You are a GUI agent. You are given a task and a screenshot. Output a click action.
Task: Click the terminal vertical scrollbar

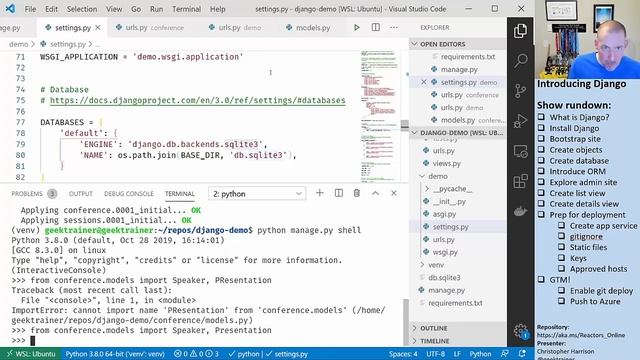pos(406,322)
